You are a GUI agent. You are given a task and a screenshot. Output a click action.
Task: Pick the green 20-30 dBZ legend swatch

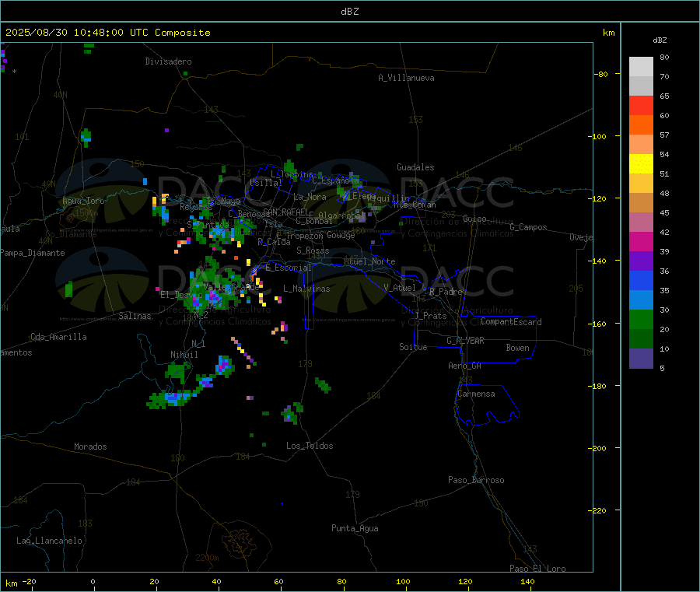641,319
